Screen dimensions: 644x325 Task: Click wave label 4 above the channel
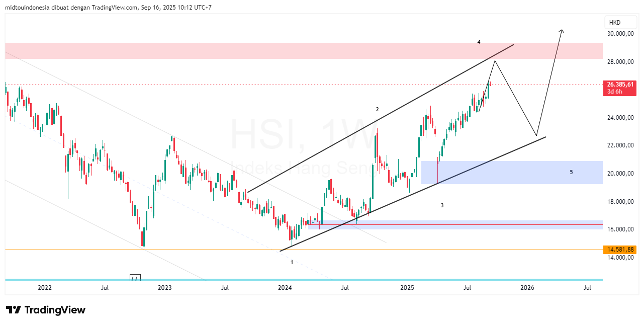(479, 42)
